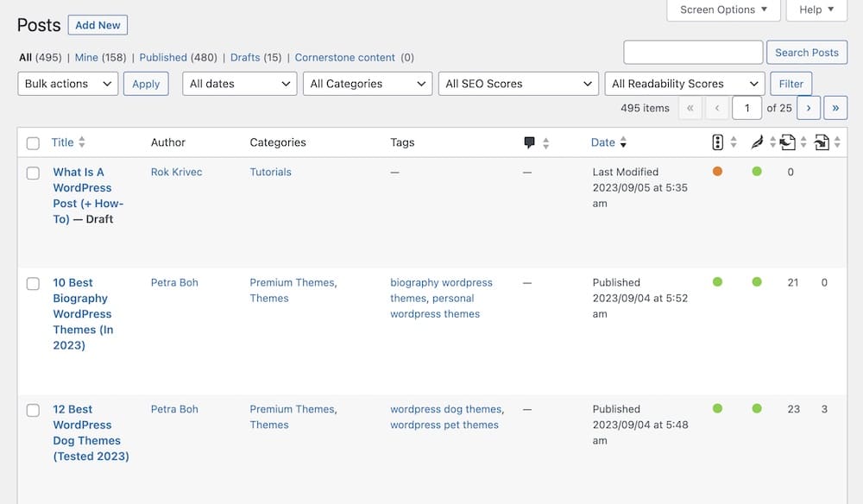This screenshot has height=504, width=863.
Task: Open the Help panel
Action: point(816,9)
